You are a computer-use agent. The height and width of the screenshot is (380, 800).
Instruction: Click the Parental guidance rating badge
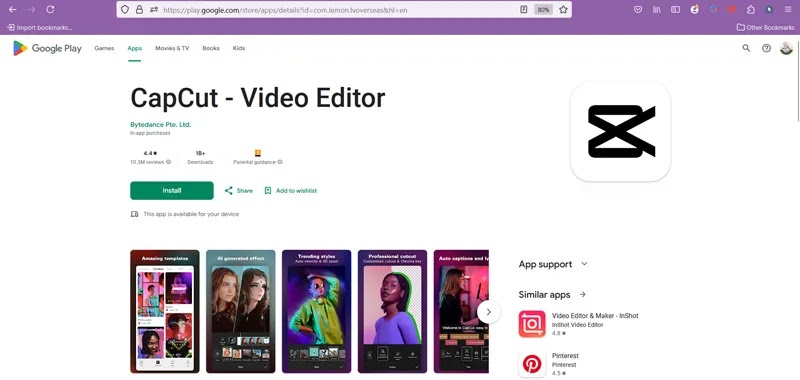258,153
